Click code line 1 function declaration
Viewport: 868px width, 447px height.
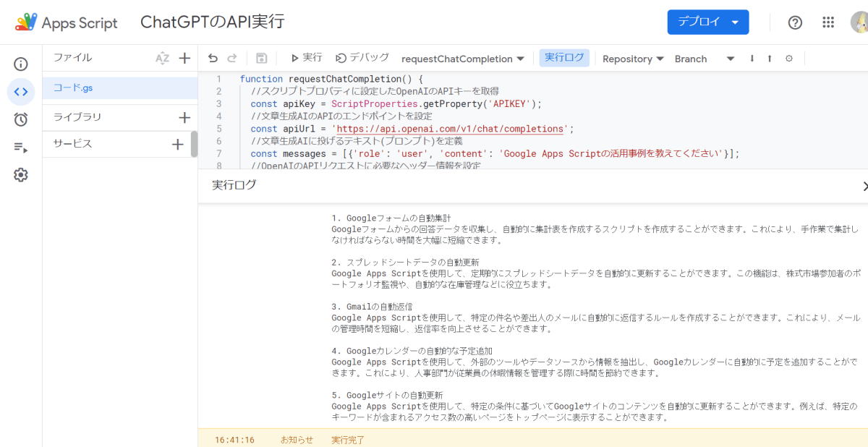(331, 79)
